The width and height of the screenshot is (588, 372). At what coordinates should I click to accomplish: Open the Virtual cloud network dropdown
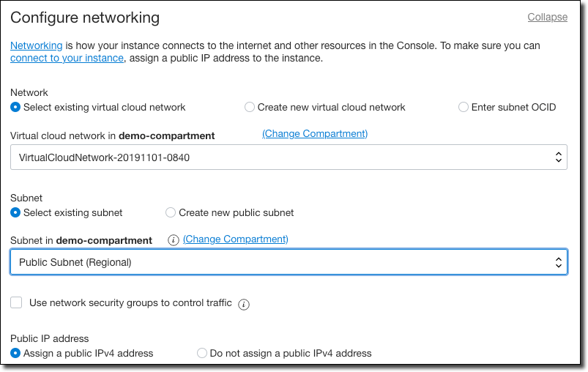(x=289, y=157)
